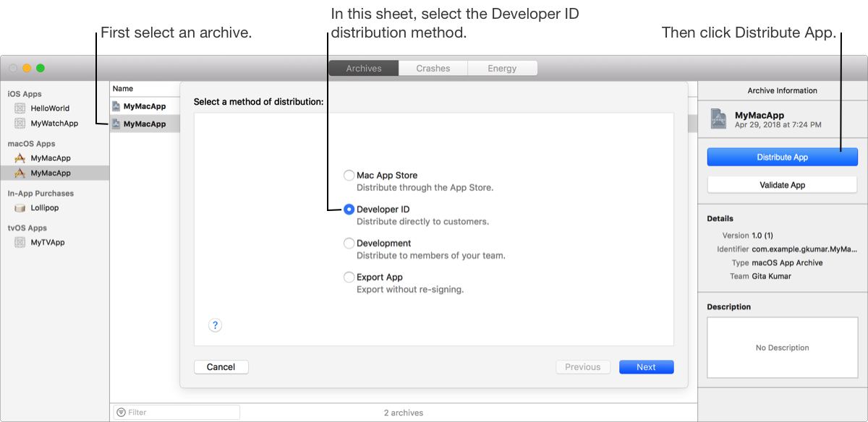Viewport: 868px width, 422px height.
Task: Click the Team name Gita Kumar
Action: pyautogui.click(x=771, y=277)
